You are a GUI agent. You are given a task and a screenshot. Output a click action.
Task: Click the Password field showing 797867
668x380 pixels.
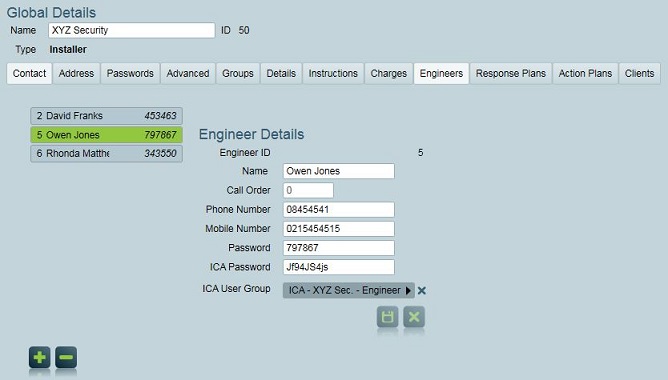click(339, 248)
